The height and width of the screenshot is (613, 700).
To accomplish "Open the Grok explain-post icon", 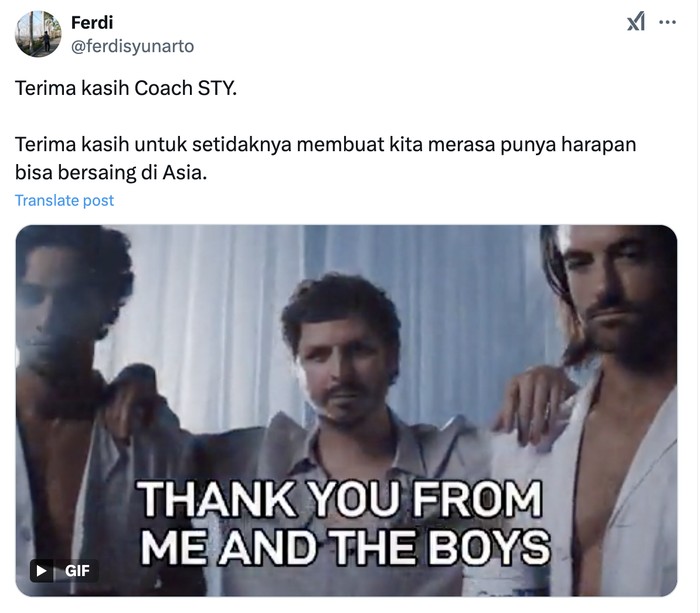I will point(636,21).
